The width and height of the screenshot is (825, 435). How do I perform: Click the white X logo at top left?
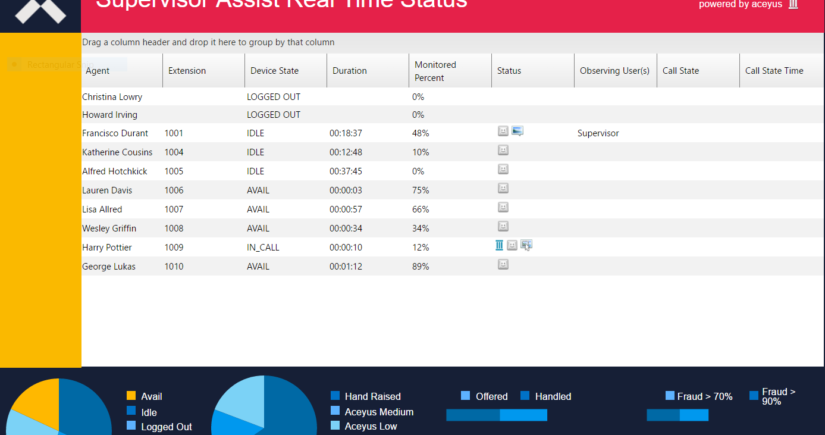click(x=41, y=12)
